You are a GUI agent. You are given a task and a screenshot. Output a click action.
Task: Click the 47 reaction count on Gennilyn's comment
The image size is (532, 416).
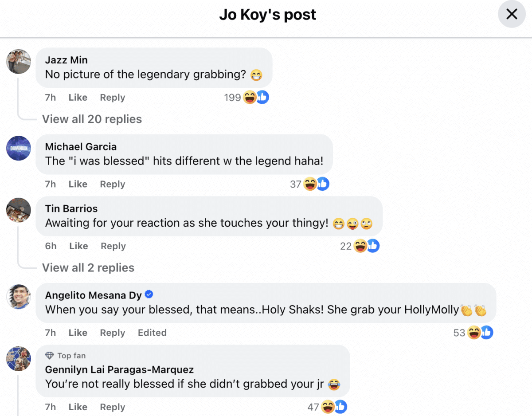(x=314, y=407)
